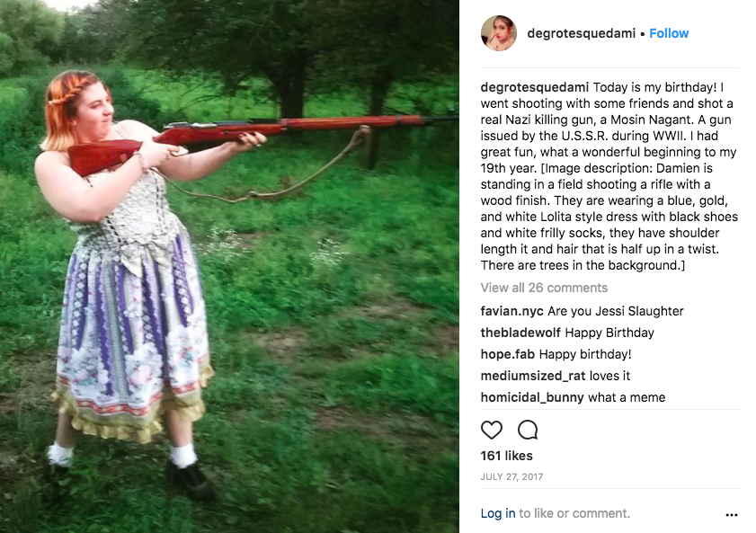The image size is (756, 533).
Task: Open favian.nyc commenter profile
Action: tap(511, 311)
